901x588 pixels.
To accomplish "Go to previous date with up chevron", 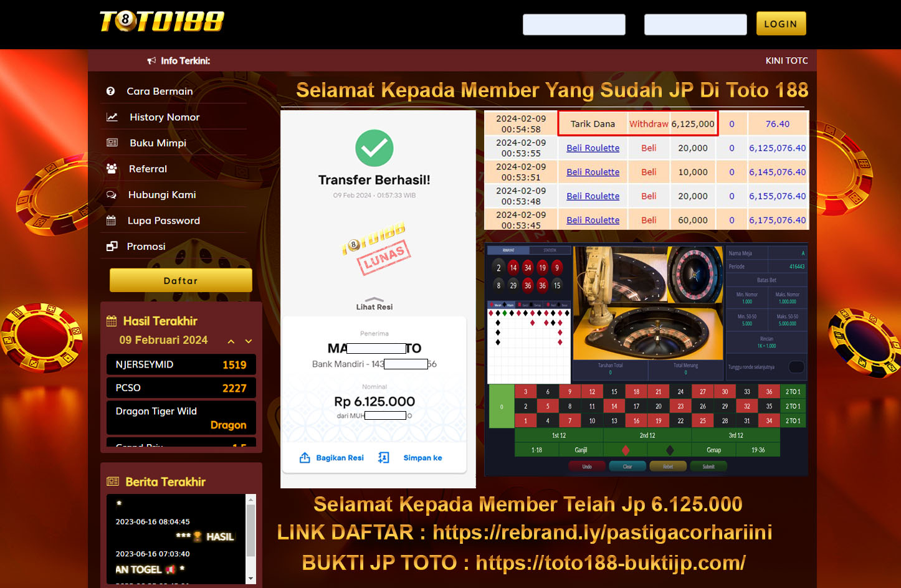I will 231,341.
